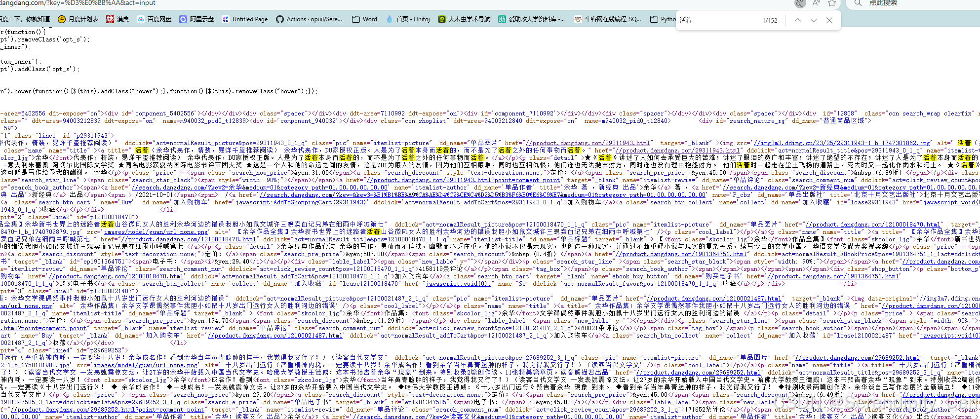Open the 百度网盘 bookmark
This screenshot has height=419, width=980.
coord(154,19)
